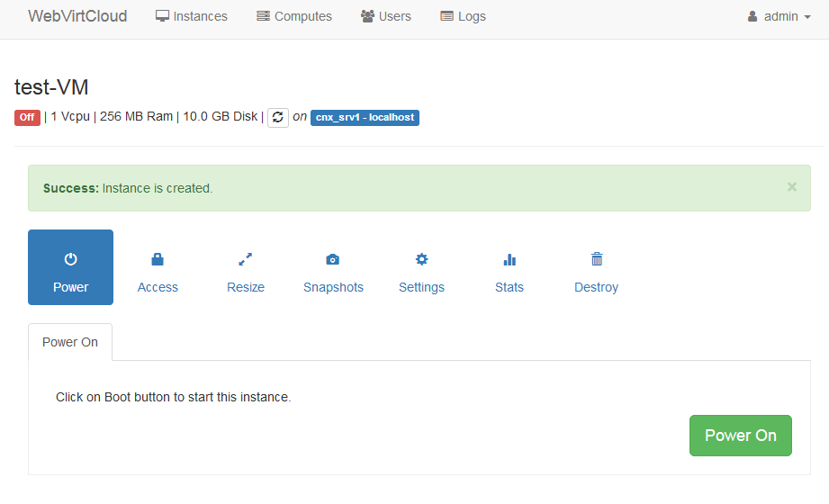Select the Power On tab
The image size is (829, 504).
coord(70,342)
